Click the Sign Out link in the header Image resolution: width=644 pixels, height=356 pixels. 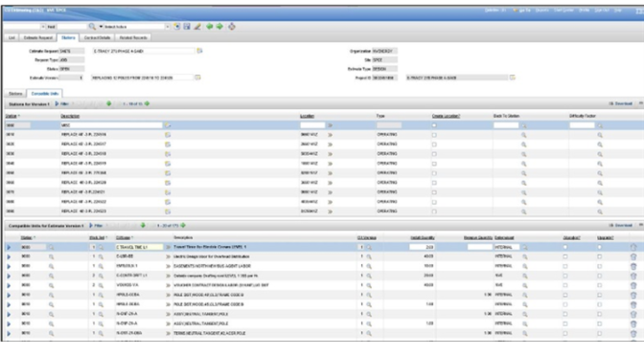602,10
